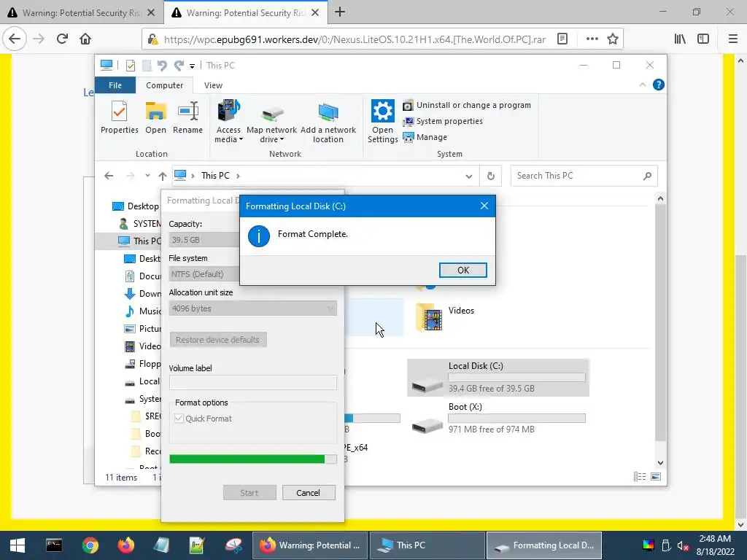Screen dimensions: 747x560
Task: Open the Access media dropdown
Action: point(228,122)
